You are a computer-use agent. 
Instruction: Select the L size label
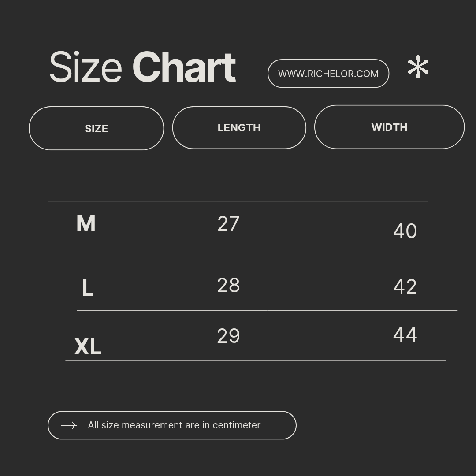(x=87, y=289)
